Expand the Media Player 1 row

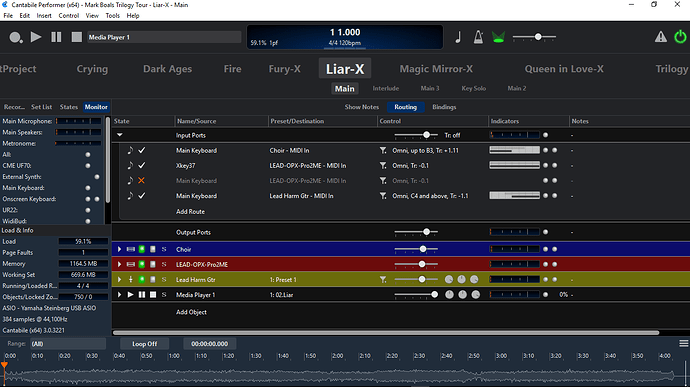click(119, 295)
